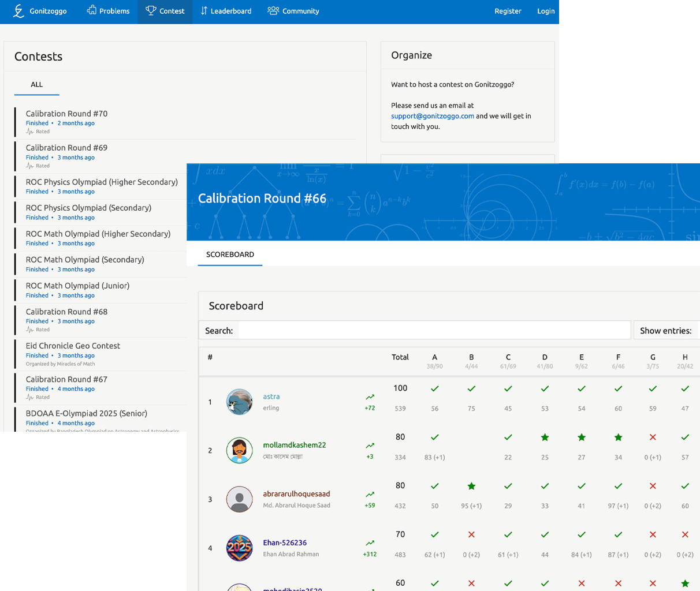Click the red X in Ehan-526236's problem B cell
Screen dimensions: 700x591
point(471,534)
